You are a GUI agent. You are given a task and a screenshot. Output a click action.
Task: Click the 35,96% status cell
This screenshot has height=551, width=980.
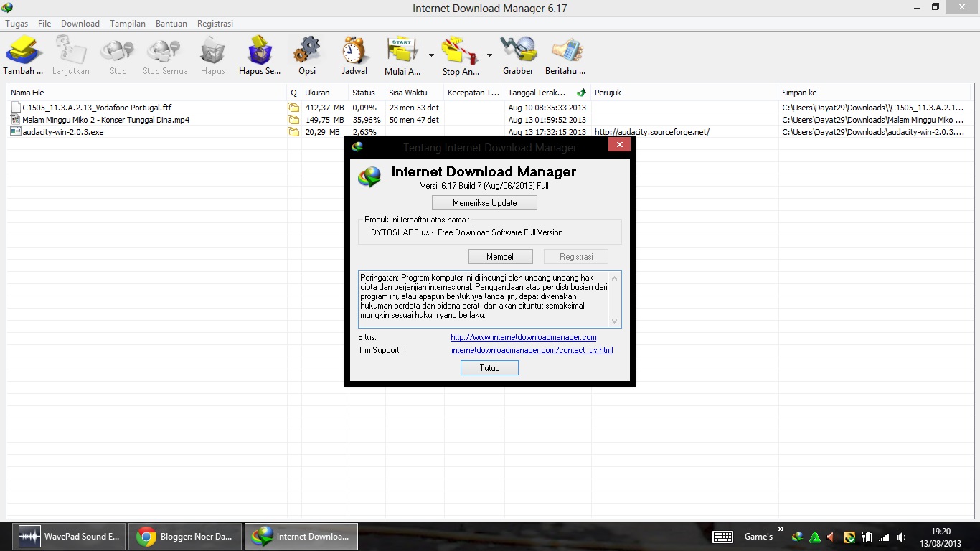coord(367,120)
